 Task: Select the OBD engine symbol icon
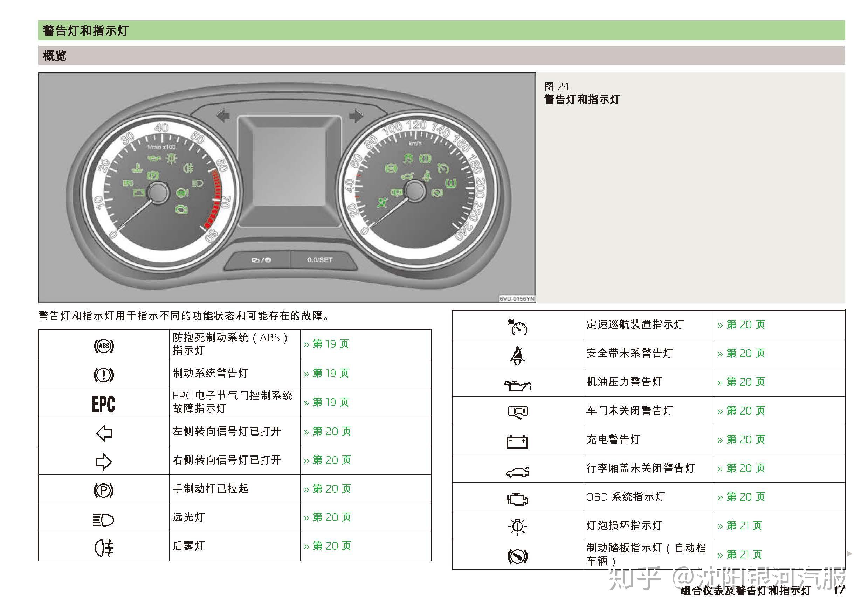coord(518,499)
